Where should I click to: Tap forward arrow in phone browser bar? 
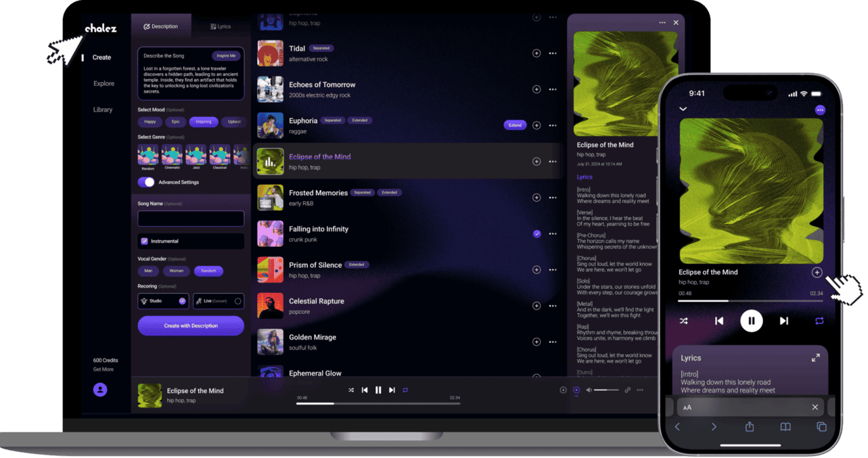click(714, 427)
